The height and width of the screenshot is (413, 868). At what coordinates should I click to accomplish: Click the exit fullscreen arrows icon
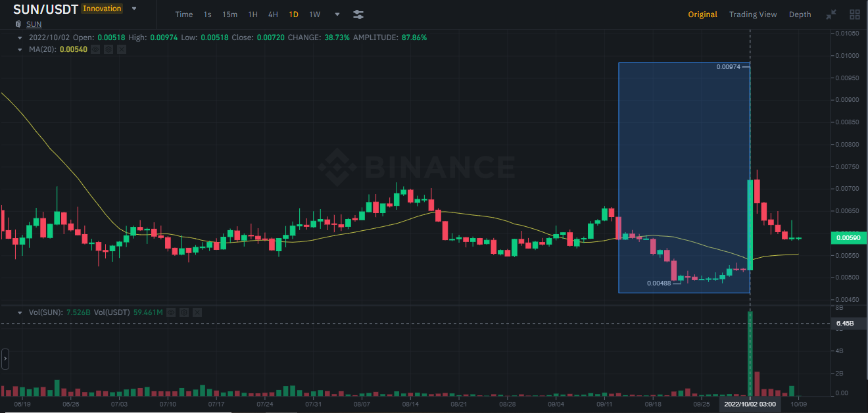(831, 14)
